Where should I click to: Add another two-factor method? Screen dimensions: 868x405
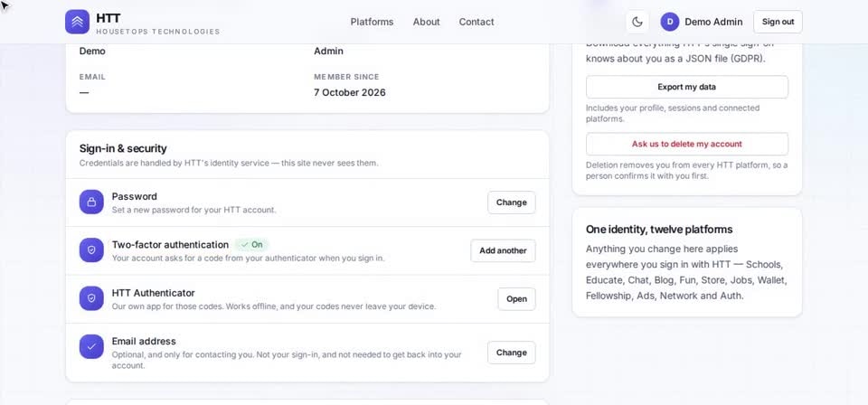504,250
